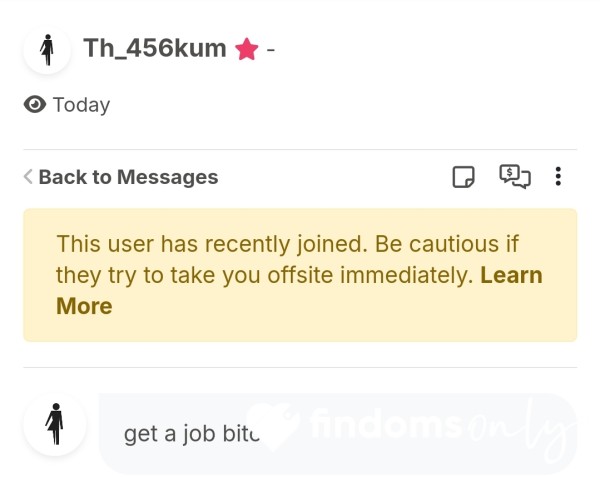
Task: Click the left chevron before Back to Messages
Action: coord(28,177)
